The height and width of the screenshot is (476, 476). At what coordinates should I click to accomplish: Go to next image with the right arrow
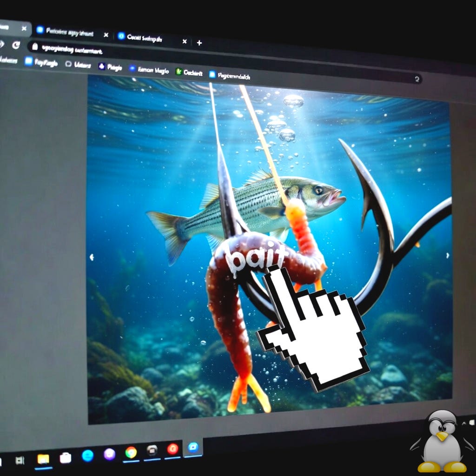(448, 256)
